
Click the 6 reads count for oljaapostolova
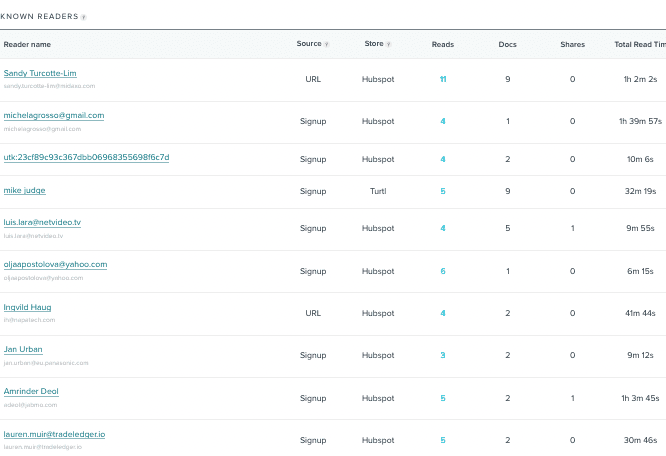tap(443, 271)
